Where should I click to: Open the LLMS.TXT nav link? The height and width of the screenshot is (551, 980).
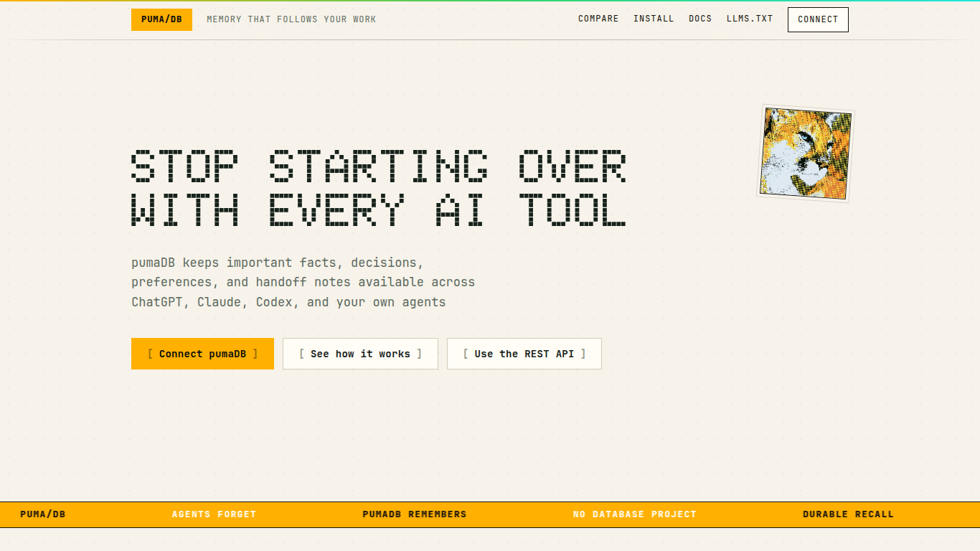click(x=750, y=19)
